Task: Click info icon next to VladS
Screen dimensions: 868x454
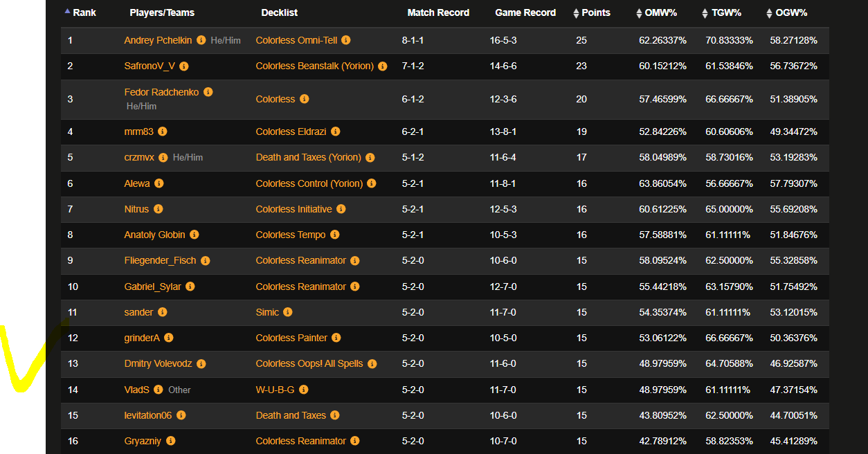Action: (x=159, y=390)
